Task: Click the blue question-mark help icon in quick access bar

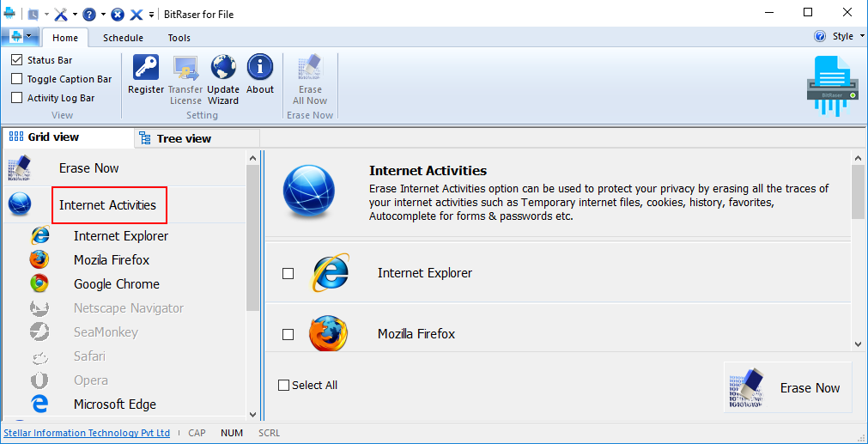Action: point(88,15)
